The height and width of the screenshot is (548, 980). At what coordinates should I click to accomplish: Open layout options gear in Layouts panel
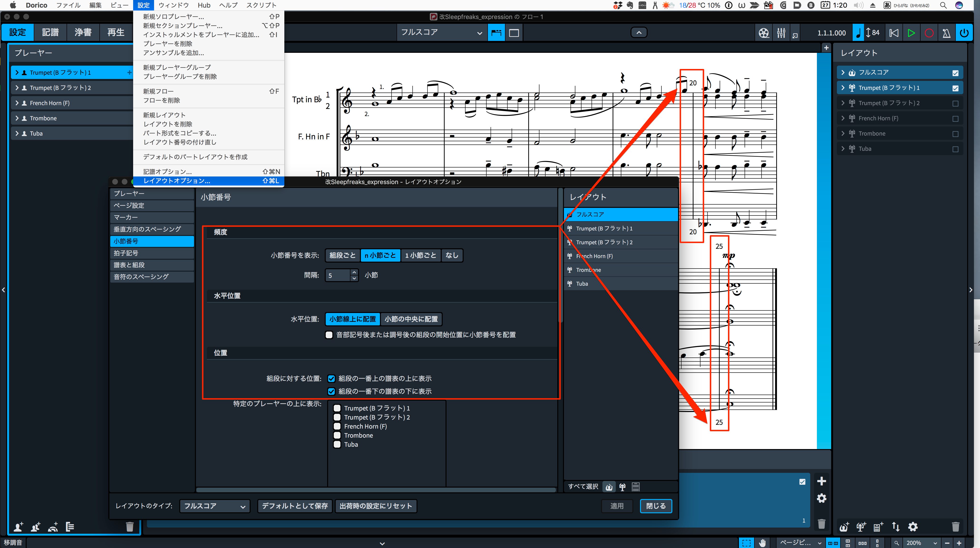[x=913, y=527]
